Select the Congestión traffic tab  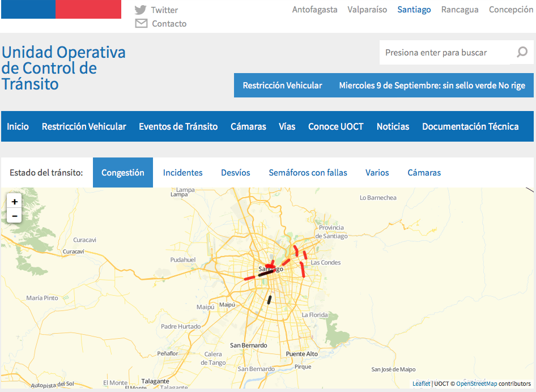click(123, 173)
